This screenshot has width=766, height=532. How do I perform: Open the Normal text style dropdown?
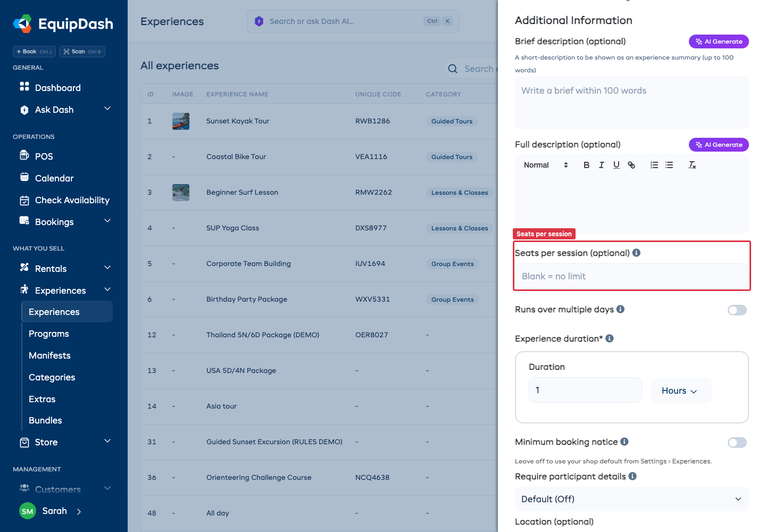click(546, 165)
